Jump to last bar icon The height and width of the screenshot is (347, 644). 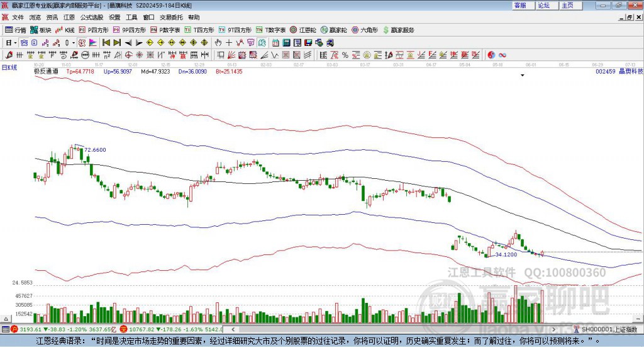tap(117, 43)
